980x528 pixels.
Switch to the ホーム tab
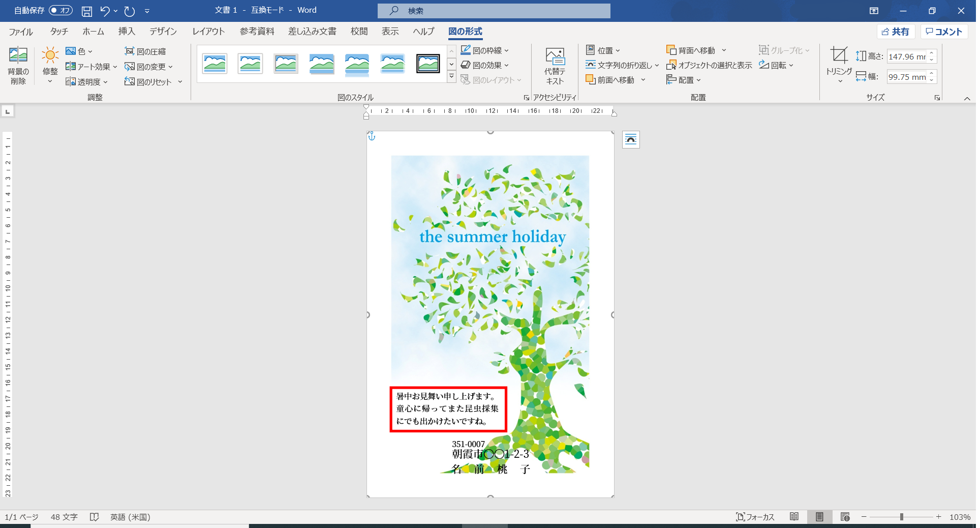(x=93, y=32)
